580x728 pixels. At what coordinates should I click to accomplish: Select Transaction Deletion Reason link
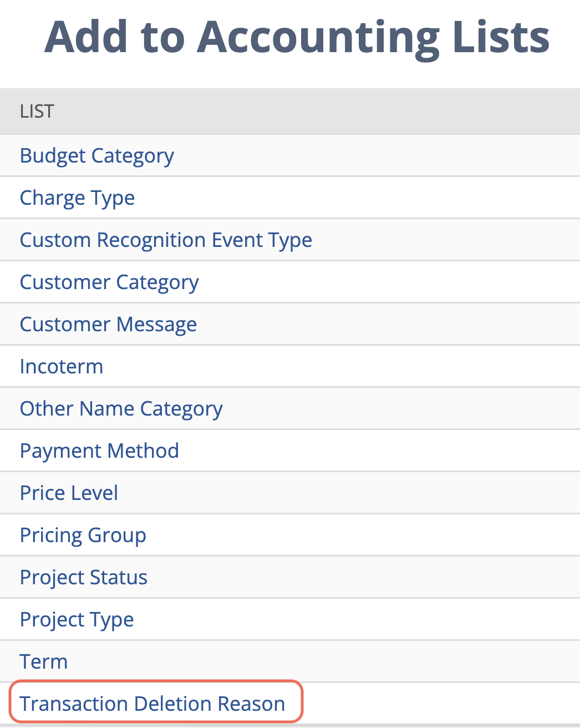pyautogui.click(x=152, y=704)
